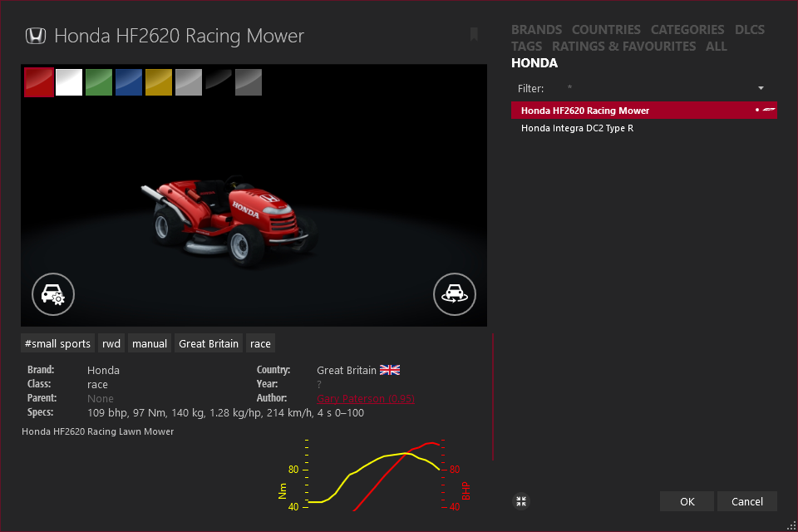This screenshot has height=532, width=798.
Task: Select the silver skin swatch
Action: [x=189, y=82]
